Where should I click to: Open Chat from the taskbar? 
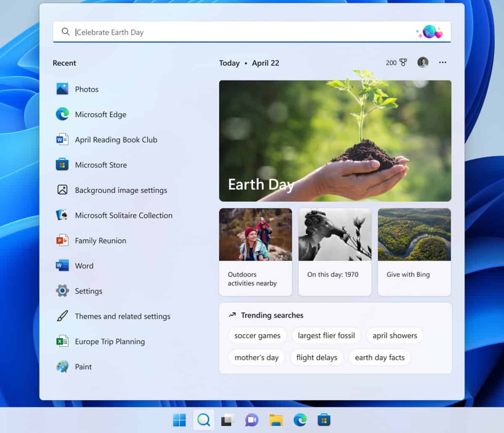[252, 419]
